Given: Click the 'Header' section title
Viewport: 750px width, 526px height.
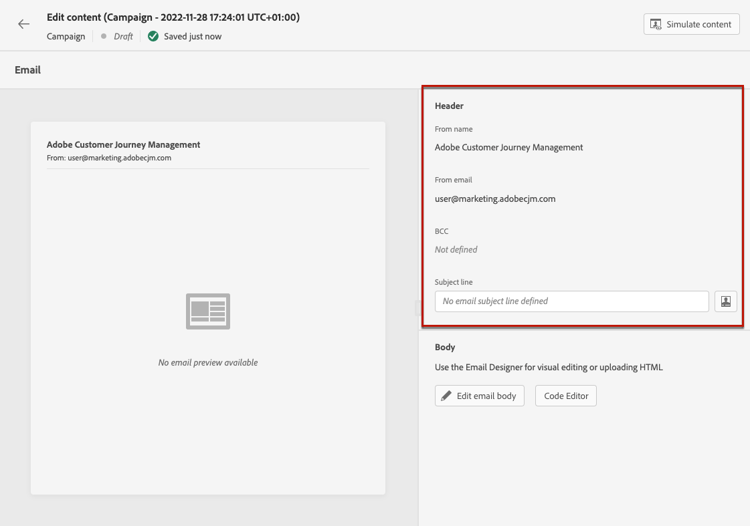Looking at the screenshot, I should 449,106.
